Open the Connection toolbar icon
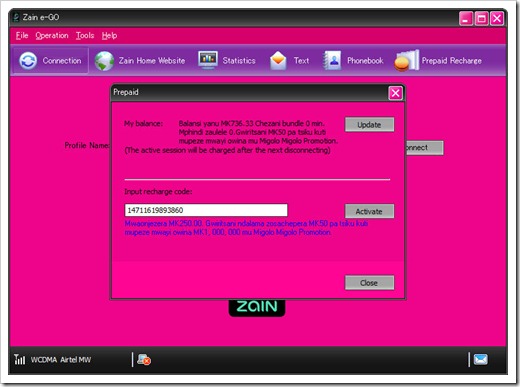 point(28,61)
